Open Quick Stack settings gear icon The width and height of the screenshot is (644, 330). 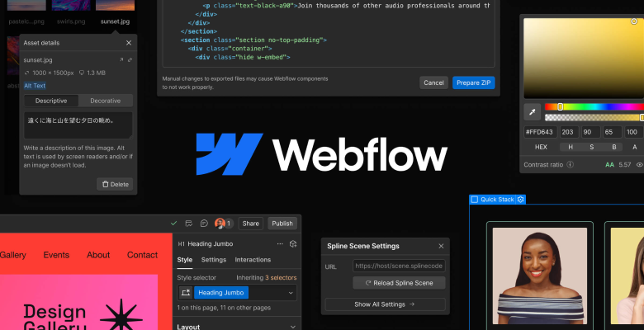point(521,200)
